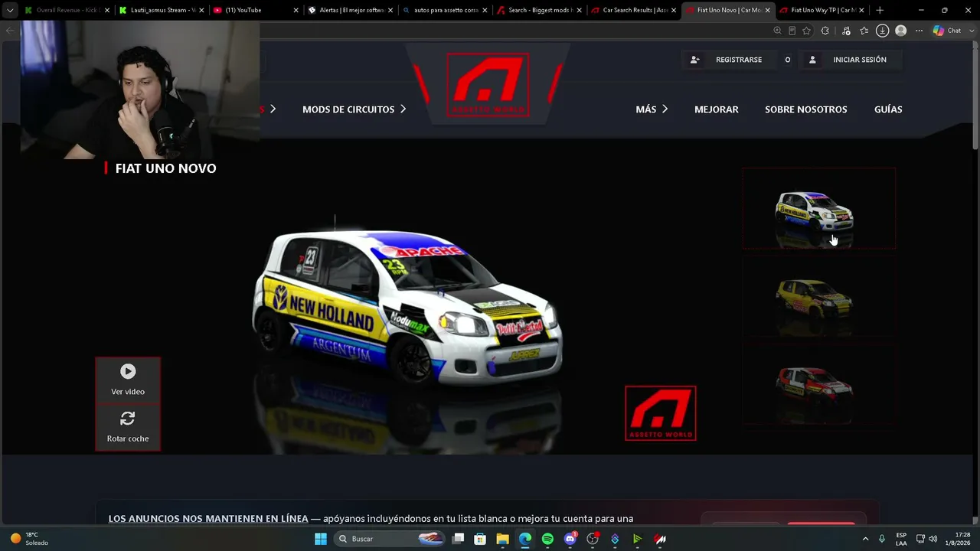Click the page vertical scrollbar

click(975, 95)
